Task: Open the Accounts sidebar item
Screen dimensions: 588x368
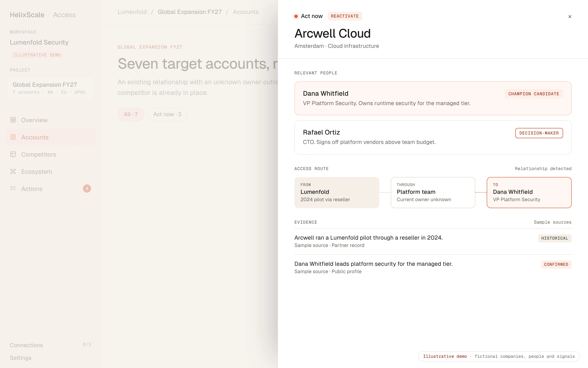Action: [51, 137]
